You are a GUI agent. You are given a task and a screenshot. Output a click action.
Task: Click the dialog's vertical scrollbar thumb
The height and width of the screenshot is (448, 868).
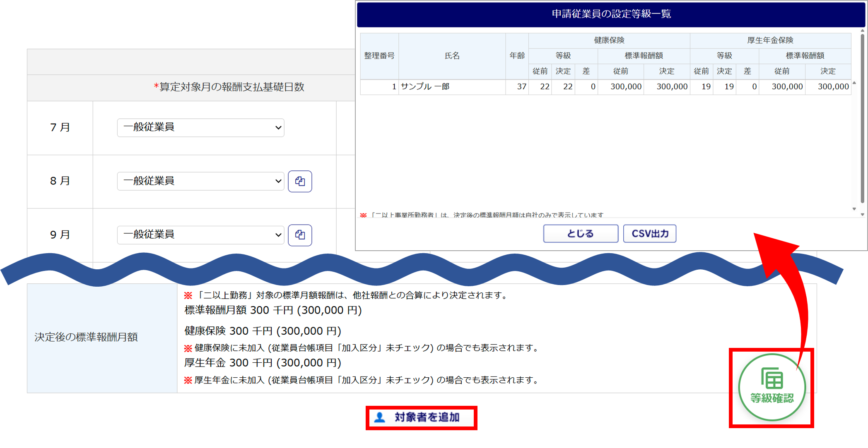pyautogui.click(x=863, y=118)
